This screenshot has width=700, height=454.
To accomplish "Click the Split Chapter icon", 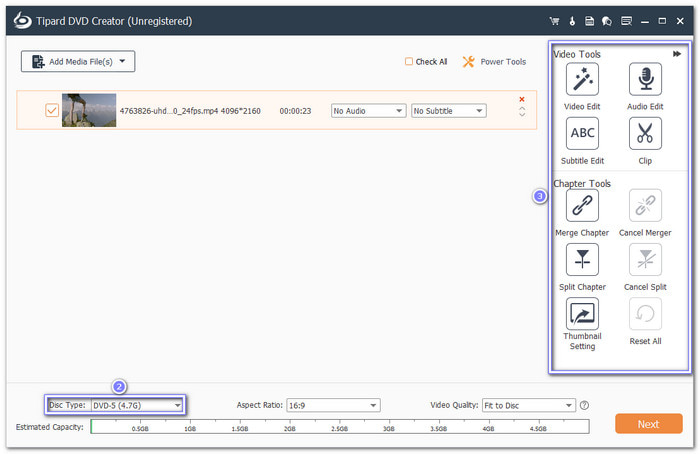I will pos(582,259).
